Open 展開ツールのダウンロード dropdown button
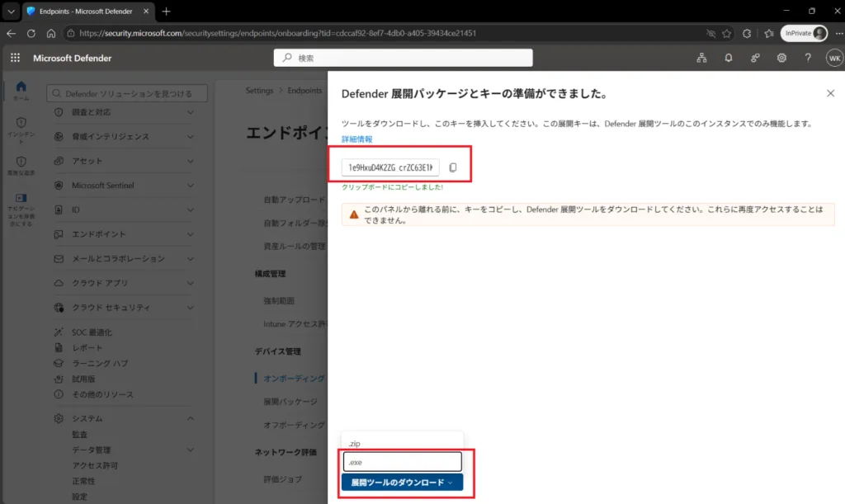The width and height of the screenshot is (845, 504). [402, 483]
